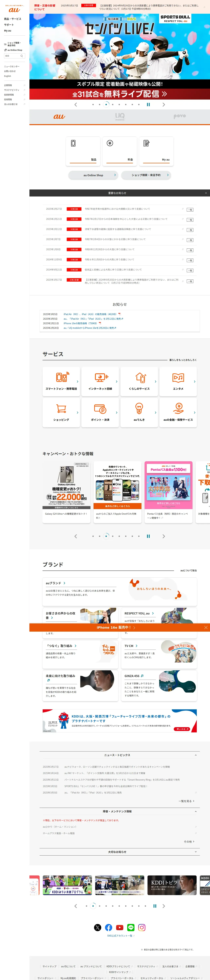The width and height of the screenshot is (210, 980).
Task: Collapse the 重要なお知らせ section
Action: click(x=120, y=193)
